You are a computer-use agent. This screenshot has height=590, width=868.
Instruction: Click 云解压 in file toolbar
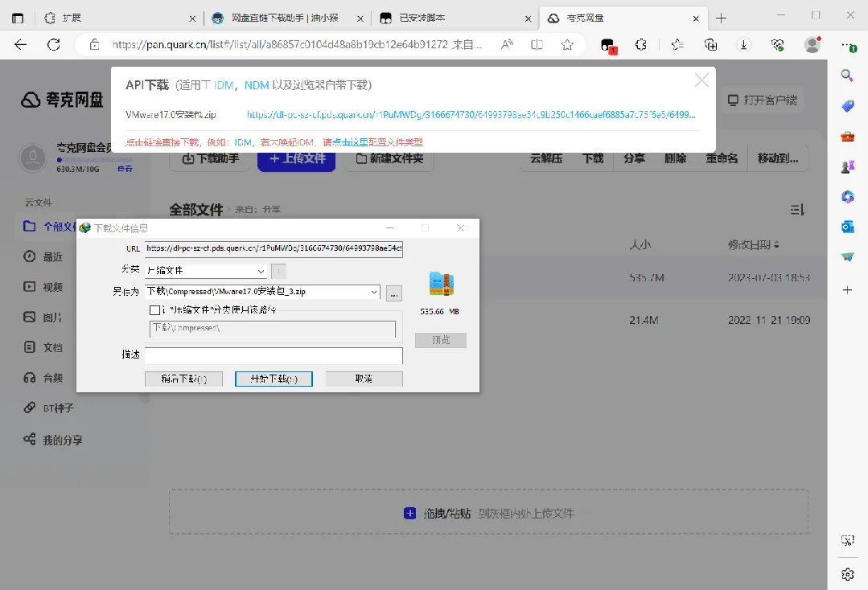546,158
